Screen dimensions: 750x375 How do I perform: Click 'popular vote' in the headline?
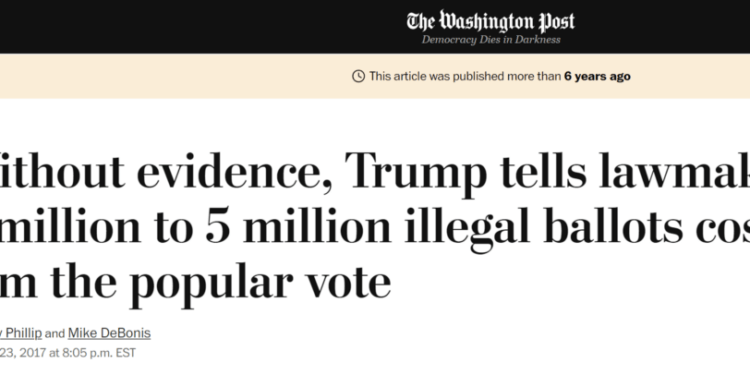point(260,283)
